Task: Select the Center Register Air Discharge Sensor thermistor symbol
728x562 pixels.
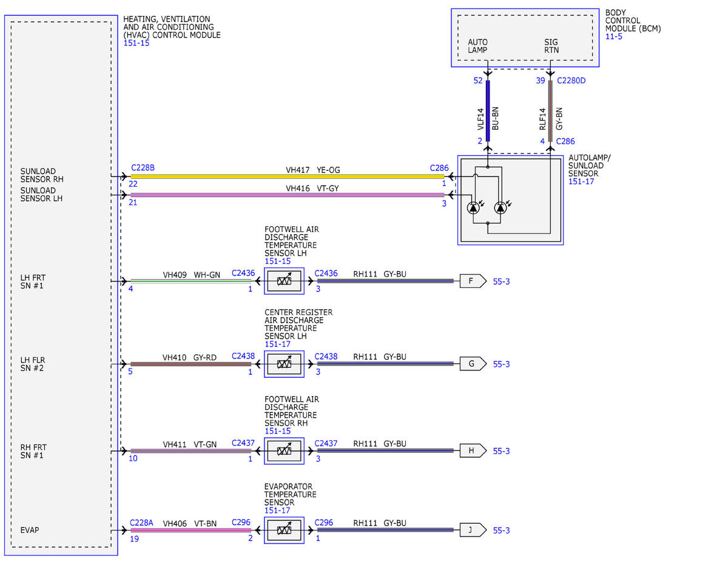Action: pyautogui.click(x=285, y=364)
